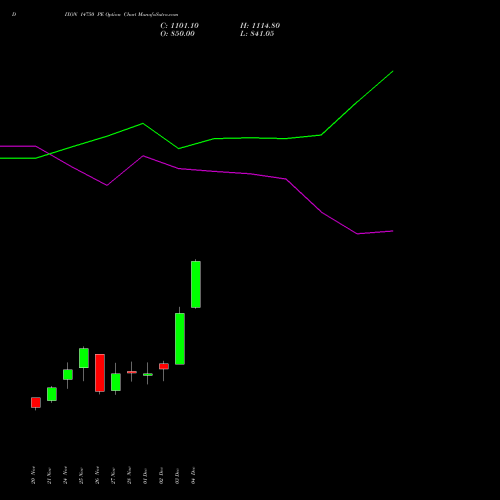Viewport: 500px width, 500px height.
Task: Click the green candlestick for 25 Nov
Action: [x=84, y=358]
